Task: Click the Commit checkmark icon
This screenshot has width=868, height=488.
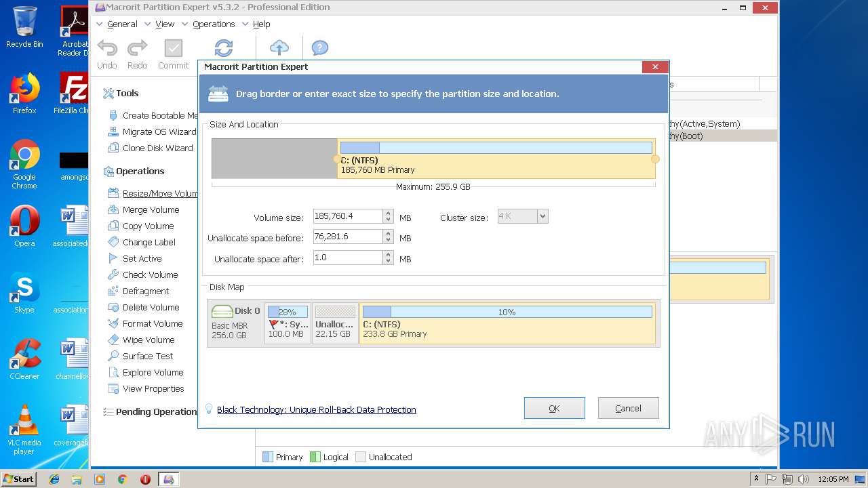Action: tap(174, 49)
